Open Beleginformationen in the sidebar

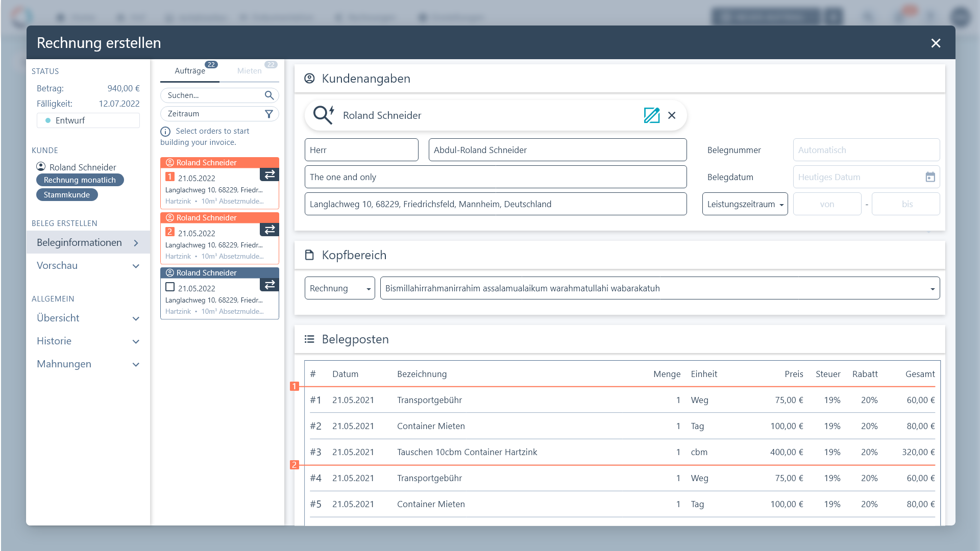point(88,243)
